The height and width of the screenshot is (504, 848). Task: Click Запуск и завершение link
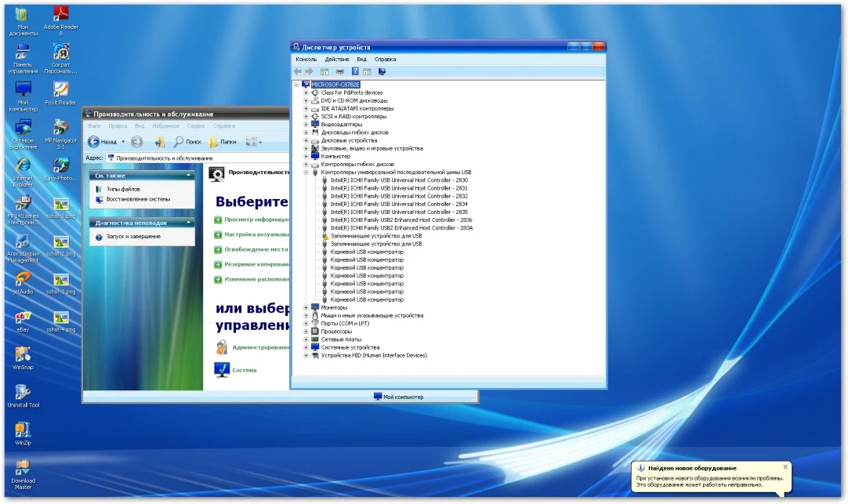tap(133, 237)
